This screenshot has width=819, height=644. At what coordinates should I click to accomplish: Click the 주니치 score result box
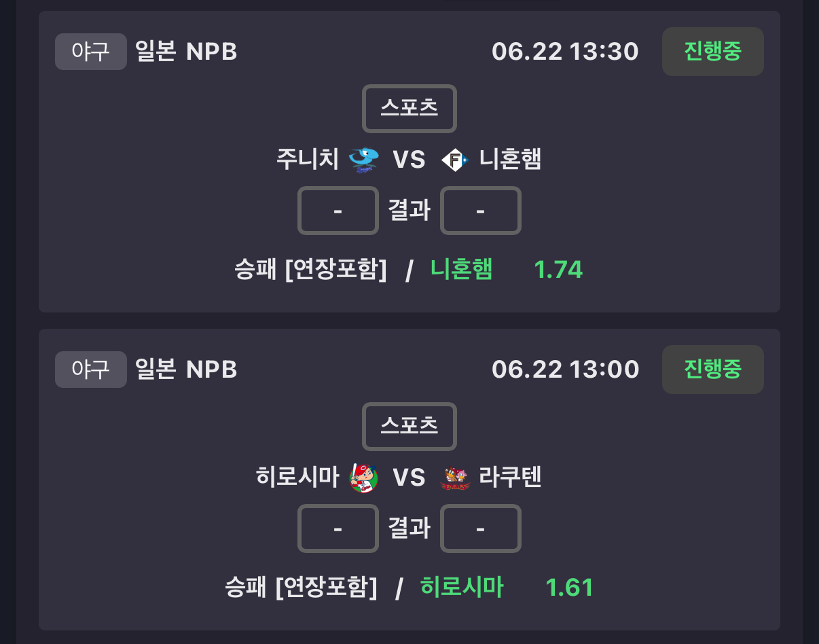click(338, 211)
